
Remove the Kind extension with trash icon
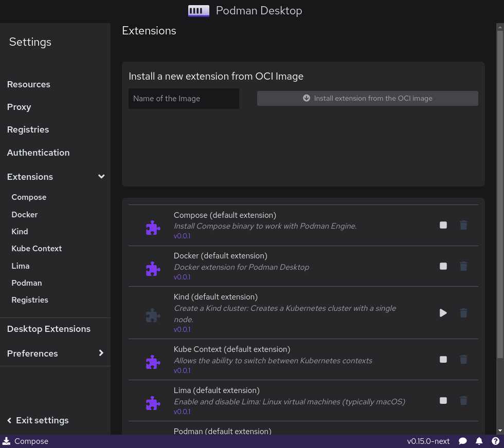click(463, 313)
